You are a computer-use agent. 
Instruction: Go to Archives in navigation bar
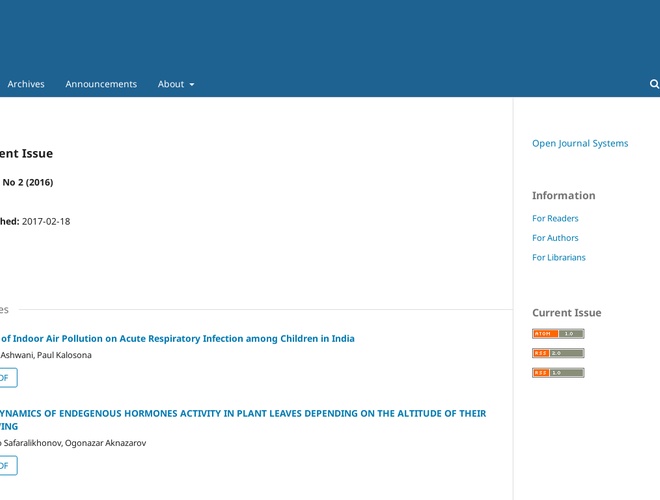tap(26, 84)
